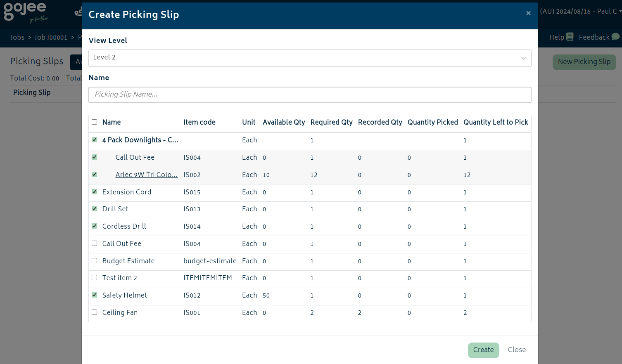Click the Unit column header
Image resolution: width=622 pixels, height=364 pixels.
(x=249, y=122)
